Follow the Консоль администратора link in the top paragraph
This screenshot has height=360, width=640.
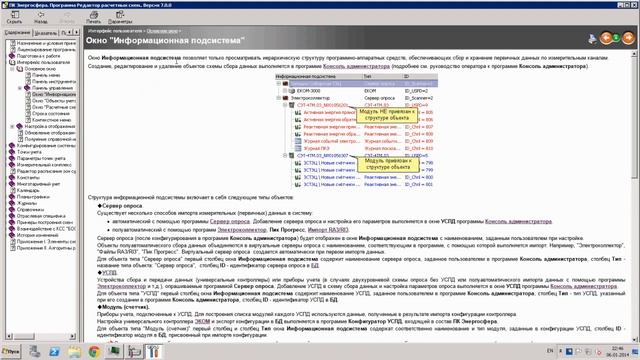click(356, 66)
